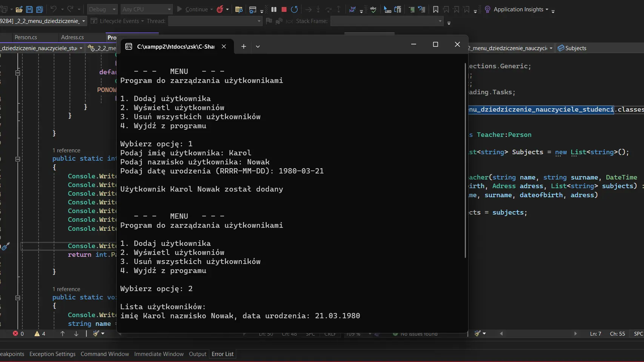Click the Save All icon

[39, 9]
